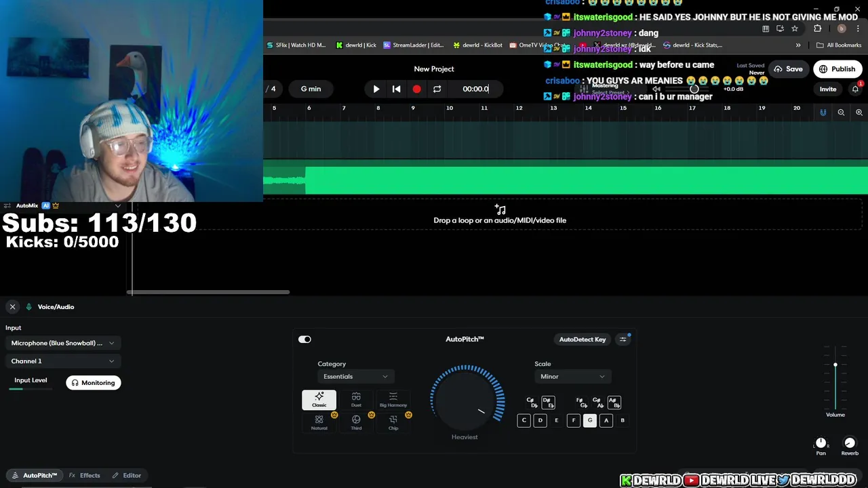Toggle the loop cycle button
Image resolution: width=868 pixels, height=488 pixels.
click(437, 89)
